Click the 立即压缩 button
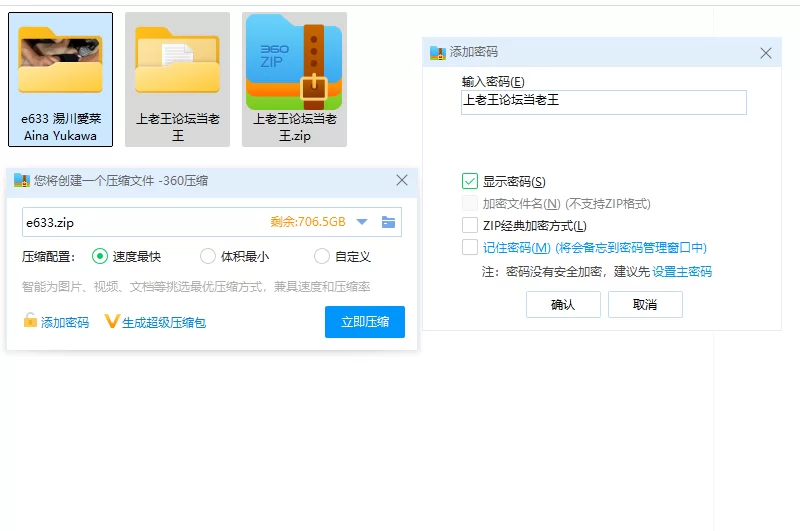This screenshot has height=531, width=800. coord(365,322)
